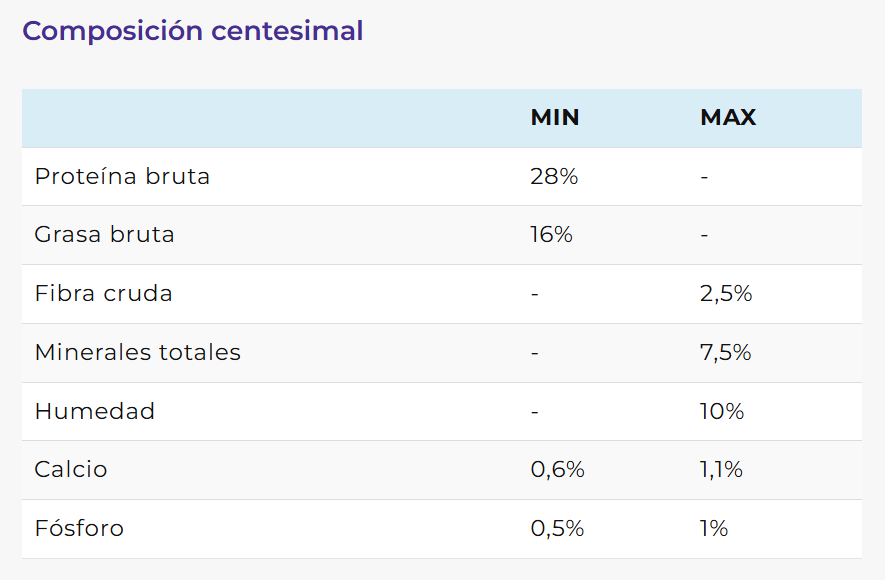Viewport: 885px width, 580px height.
Task: Click the 0,6% minimum calcium value
Action: pos(557,470)
